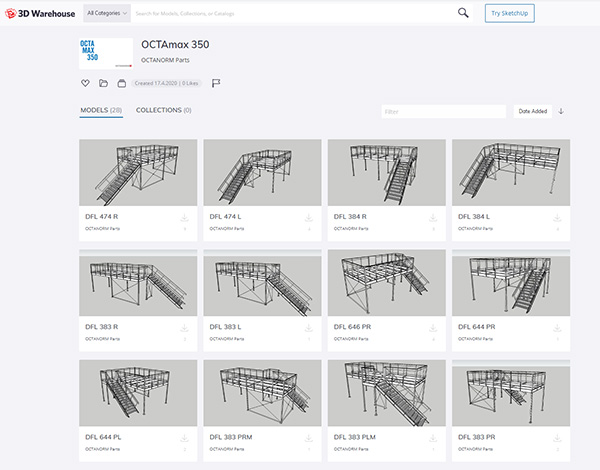Download the DFL 474 L model
The height and width of the screenshot is (470, 600).
click(x=309, y=218)
